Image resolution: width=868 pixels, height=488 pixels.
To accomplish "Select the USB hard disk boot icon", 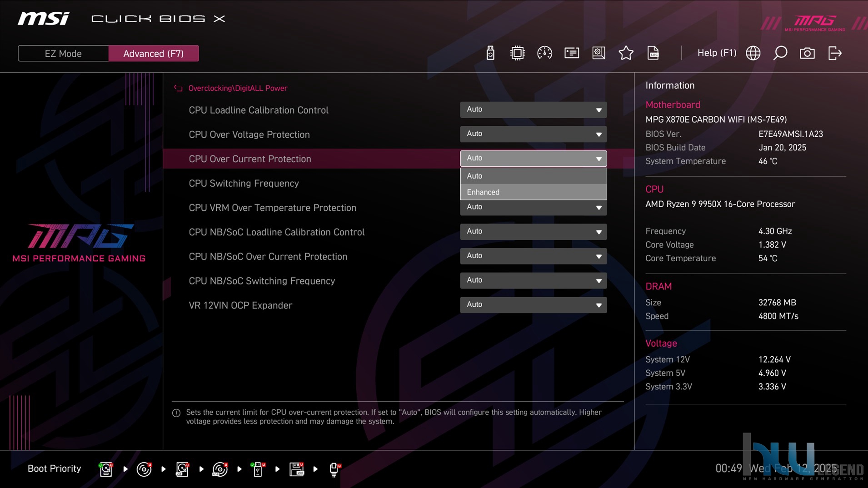I will coord(182,469).
